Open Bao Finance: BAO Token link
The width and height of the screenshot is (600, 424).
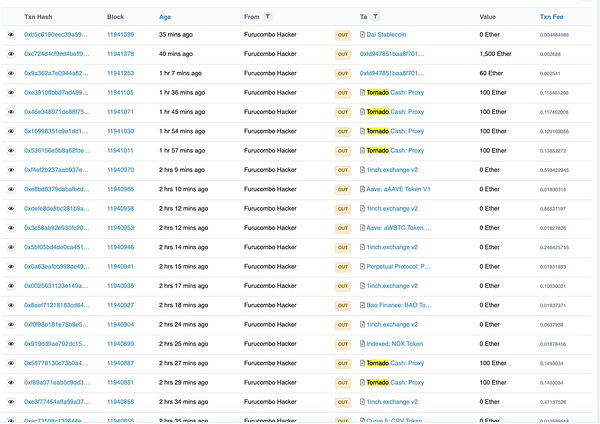(x=399, y=305)
